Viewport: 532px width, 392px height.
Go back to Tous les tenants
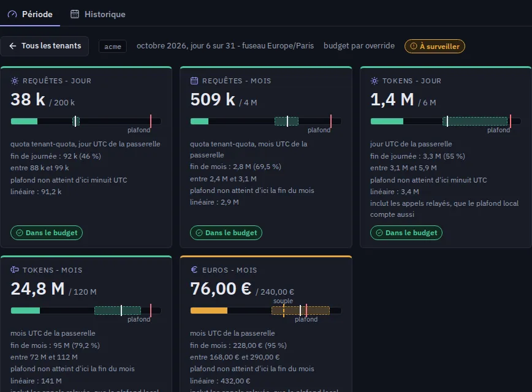45,46
